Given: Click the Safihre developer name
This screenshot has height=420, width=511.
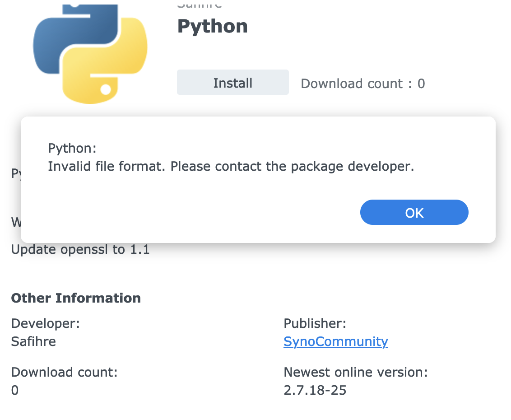Looking at the screenshot, I should click(33, 342).
